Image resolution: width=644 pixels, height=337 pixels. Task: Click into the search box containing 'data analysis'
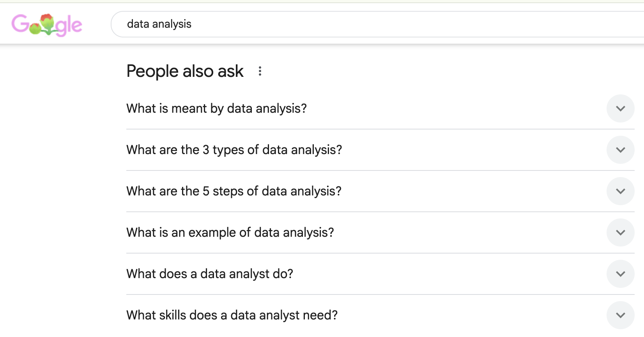(377, 24)
